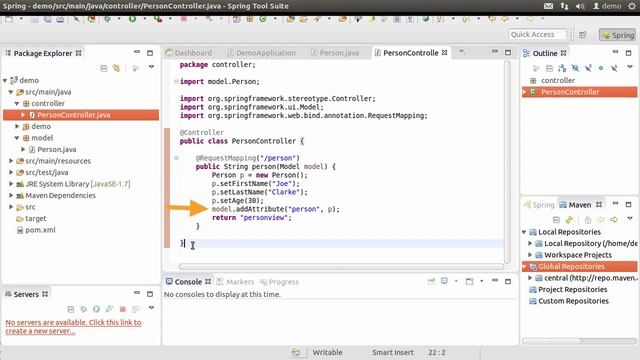Open Package Explorer view menu arrow
Screen dimensions: 640x360
(151, 67)
